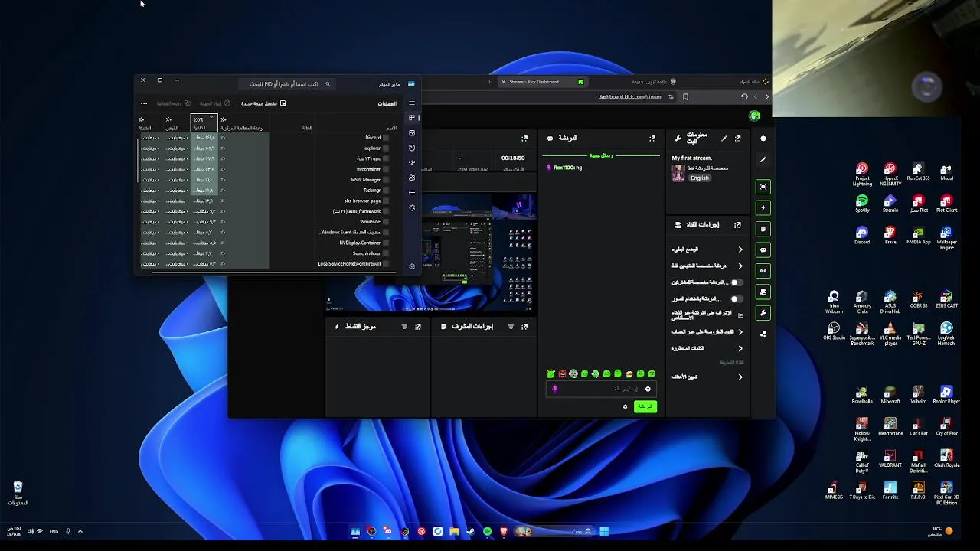Open Details list icon in Task Manager sidebar
This screenshot has width=980, height=551.
pyautogui.click(x=412, y=192)
